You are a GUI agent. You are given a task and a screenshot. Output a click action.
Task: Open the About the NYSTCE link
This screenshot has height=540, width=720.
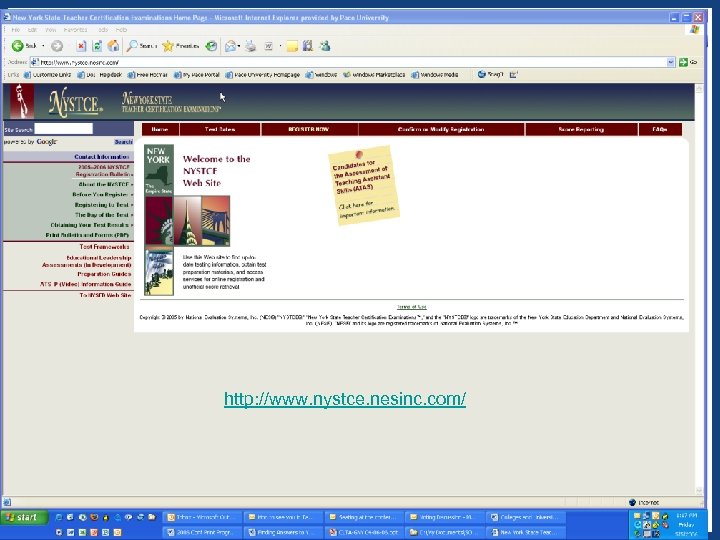(x=105, y=184)
